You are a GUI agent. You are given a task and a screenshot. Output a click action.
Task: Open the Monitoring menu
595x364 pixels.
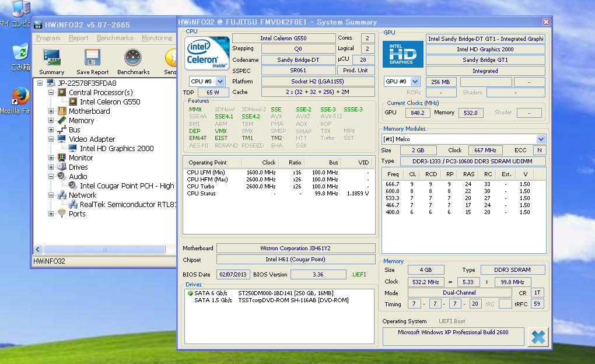(157, 38)
